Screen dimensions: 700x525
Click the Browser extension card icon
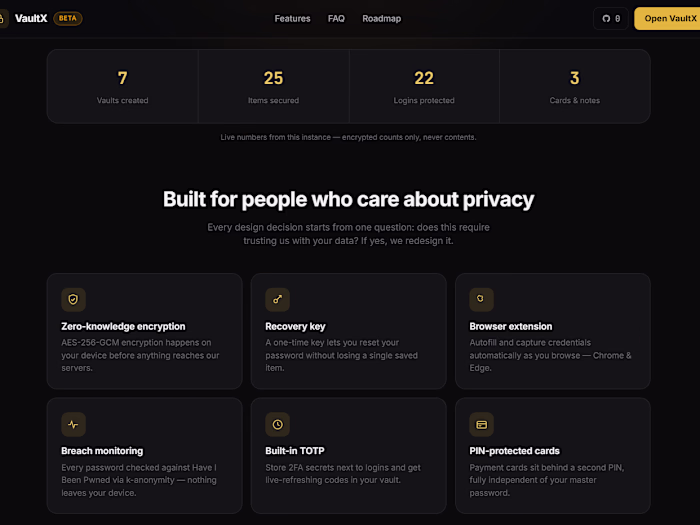click(x=481, y=299)
